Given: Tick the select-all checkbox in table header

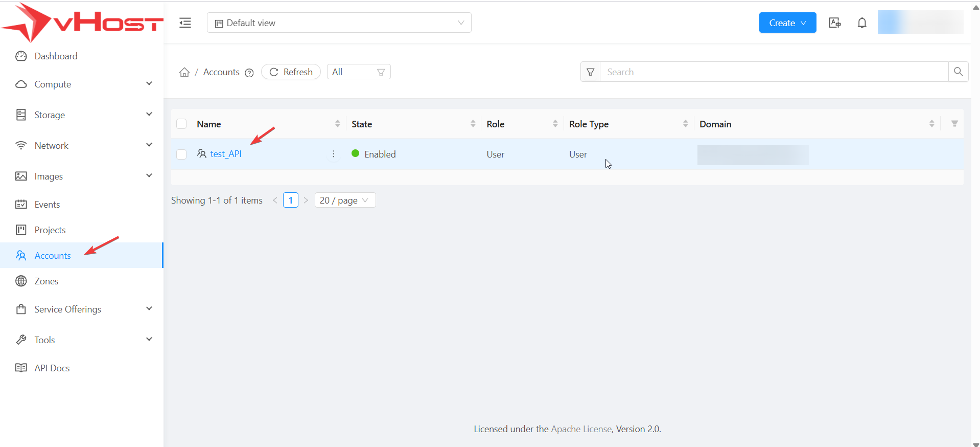Looking at the screenshot, I should [x=181, y=124].
